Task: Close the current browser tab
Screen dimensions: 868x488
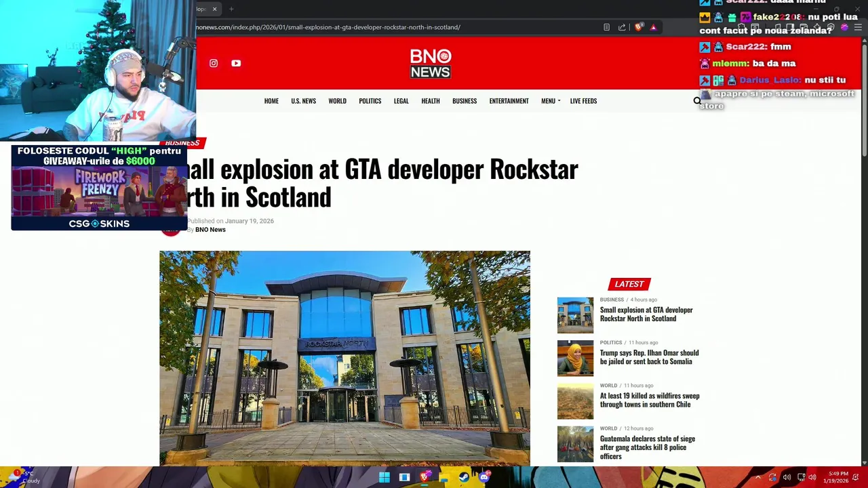Action: click(x=214, y=9)
